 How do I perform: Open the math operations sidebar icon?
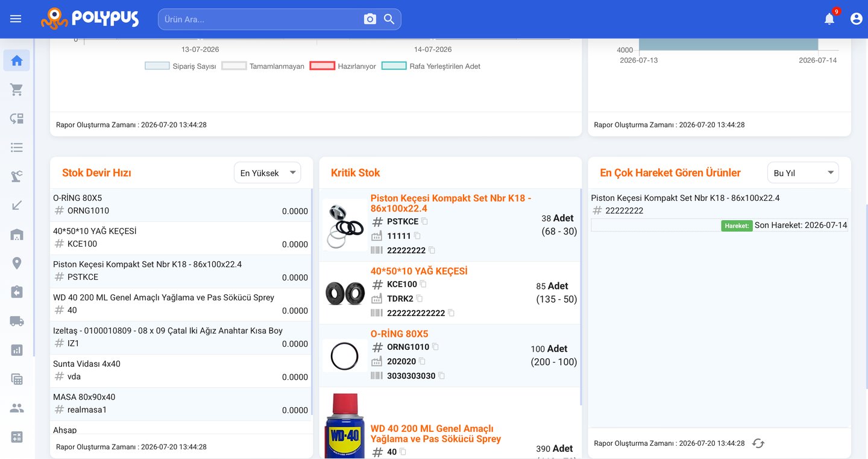pos(17,437)
